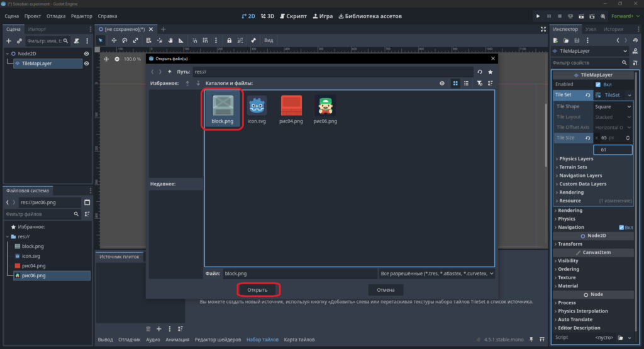Choose the Pan (hand) tool
The width and height of the screenshot is (644, 349).
pyautogui.click(x=170, y=40)
